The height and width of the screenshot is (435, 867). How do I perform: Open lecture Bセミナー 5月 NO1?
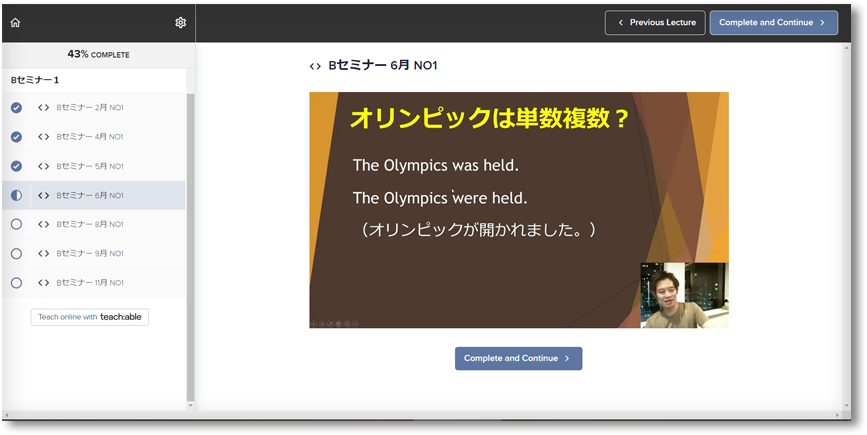pyautogui.click(x=90, y=166)
